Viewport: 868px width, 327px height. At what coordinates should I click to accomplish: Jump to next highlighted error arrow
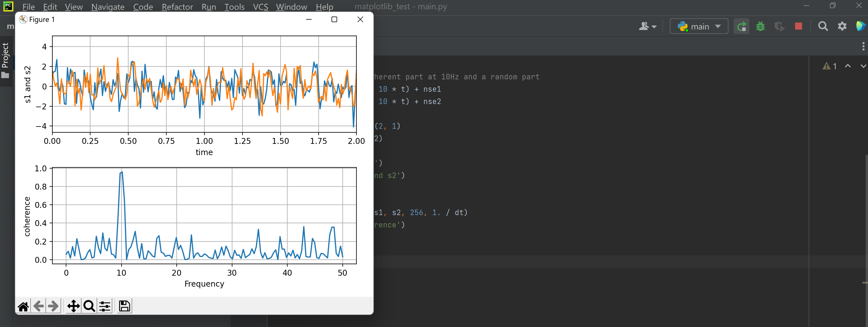pos(863,66)
